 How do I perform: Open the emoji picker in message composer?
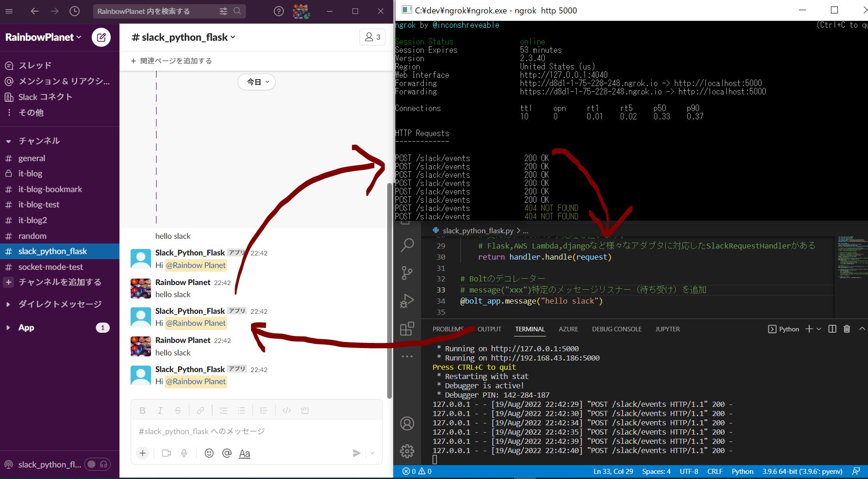pyautogui.click(x=209, y=453)
